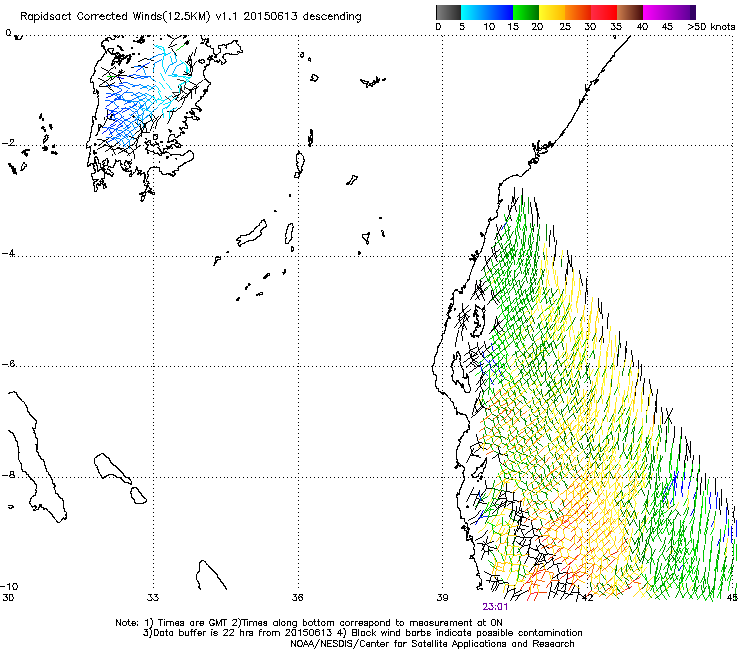Viewport: 740px width, 650px height.
Task: Click the longitude label 33
Action: pos(153,598)
